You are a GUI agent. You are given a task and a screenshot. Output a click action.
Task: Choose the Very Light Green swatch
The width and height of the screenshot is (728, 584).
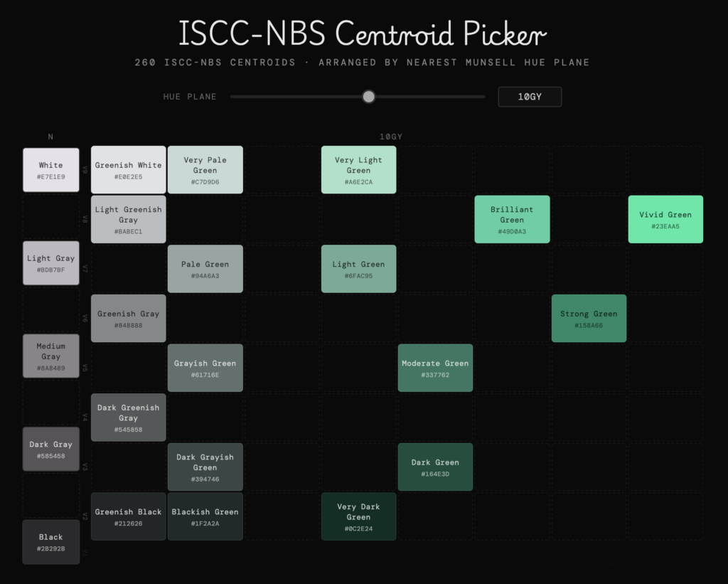pyautogui.click(x=358, y=169)
